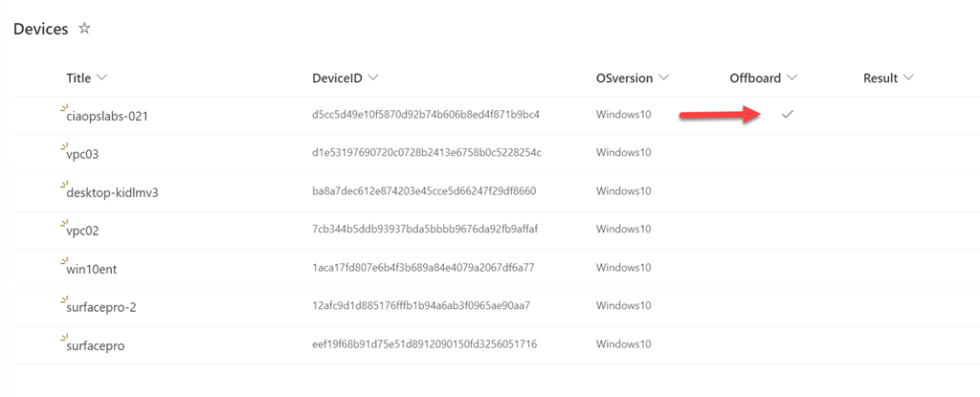Viewport: 980px width, 397px height.
Task: Open the vpc02 list item
Action: click(83, 231)
